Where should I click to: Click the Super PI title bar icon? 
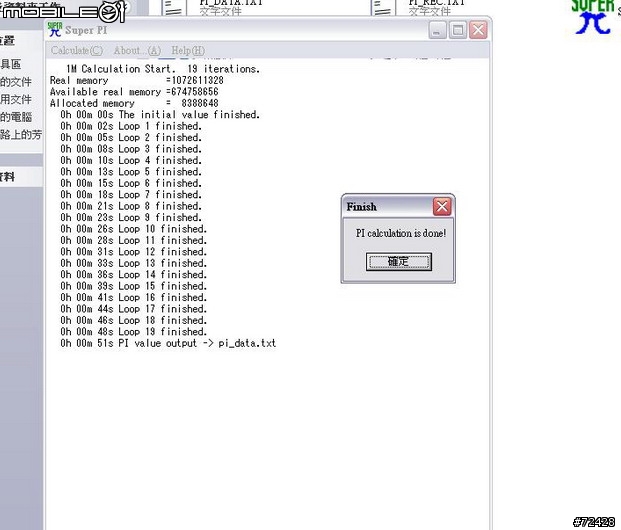point(55,29)
